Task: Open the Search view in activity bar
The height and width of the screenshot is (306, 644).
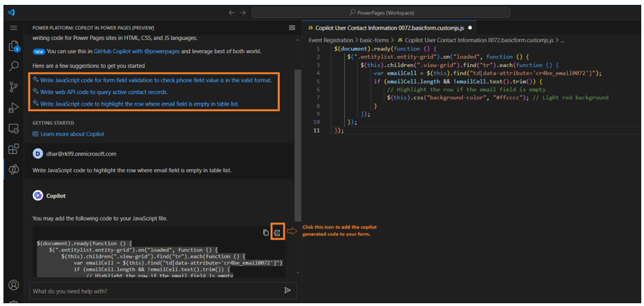Action: click(x=14, y=66)
